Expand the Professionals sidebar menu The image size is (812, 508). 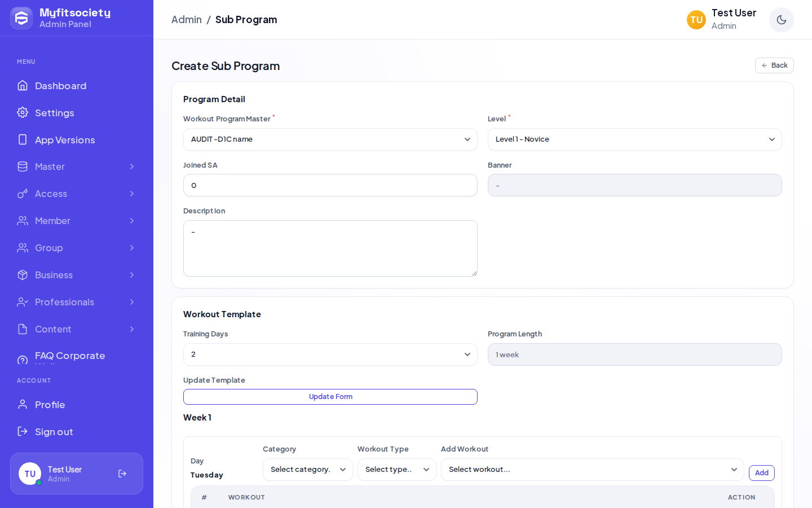point(77,302)
